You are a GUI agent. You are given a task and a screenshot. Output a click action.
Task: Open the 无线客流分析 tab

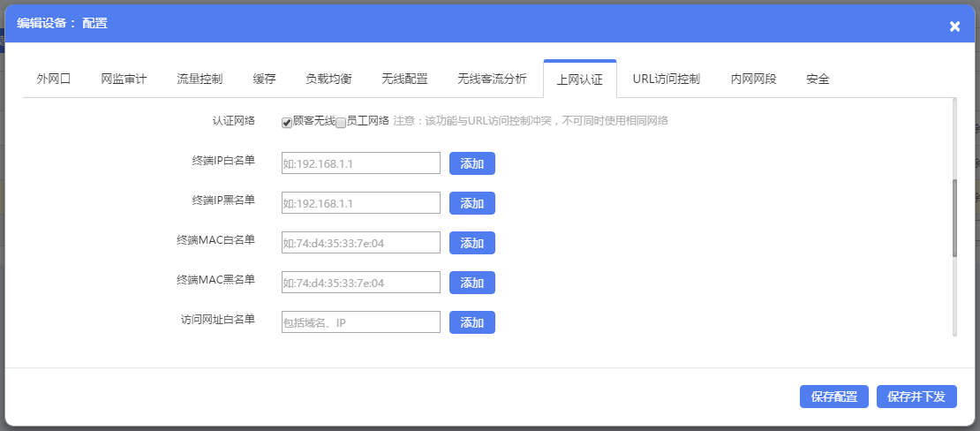(x=492, y=79)
